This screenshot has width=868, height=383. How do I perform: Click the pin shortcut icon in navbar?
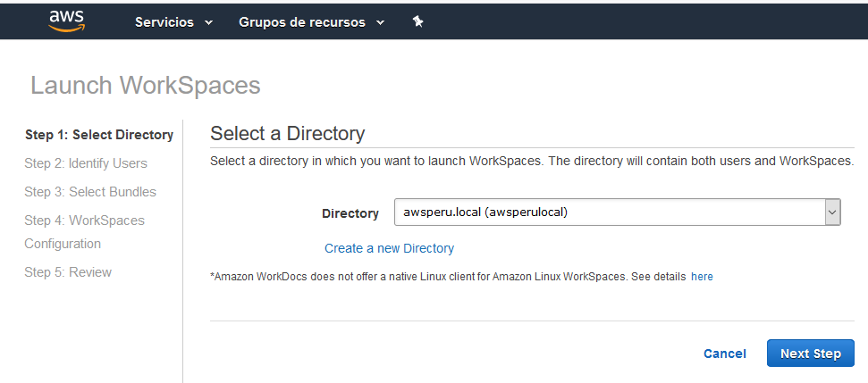pos(418,21)
